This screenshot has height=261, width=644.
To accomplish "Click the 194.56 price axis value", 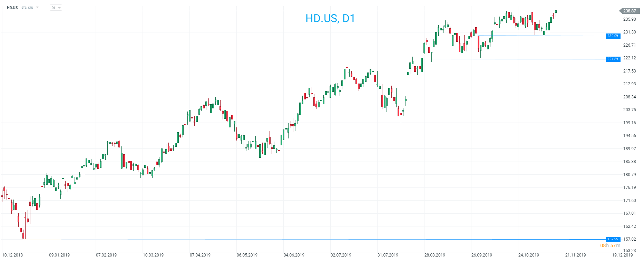I will 630,136.
